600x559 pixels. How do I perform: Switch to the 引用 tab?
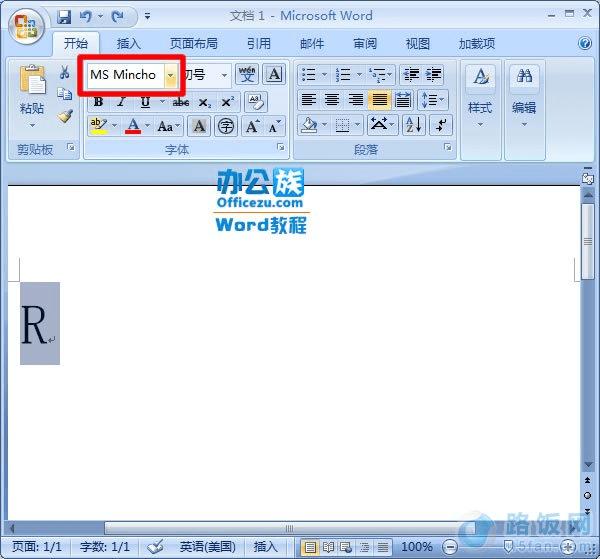[x=259, y=44]
